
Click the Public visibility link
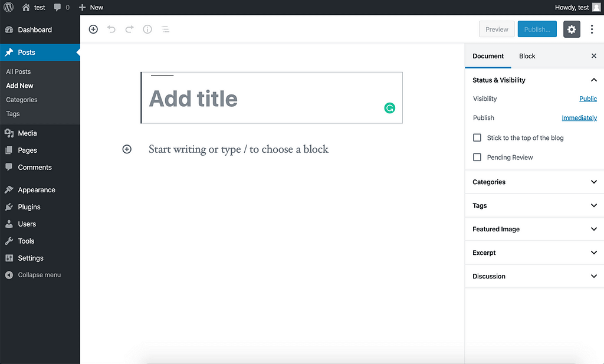(588, 99)
